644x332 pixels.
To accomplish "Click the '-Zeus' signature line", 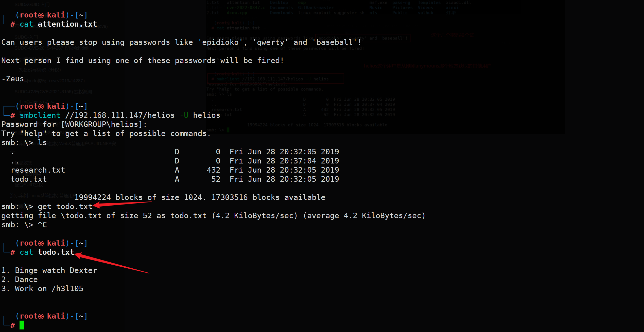I will [x=13, y=79].
